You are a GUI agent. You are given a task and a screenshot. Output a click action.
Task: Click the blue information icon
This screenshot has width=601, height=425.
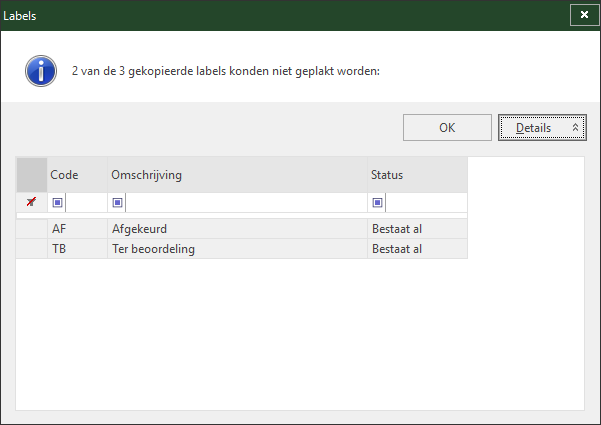[x=41, y=71]
